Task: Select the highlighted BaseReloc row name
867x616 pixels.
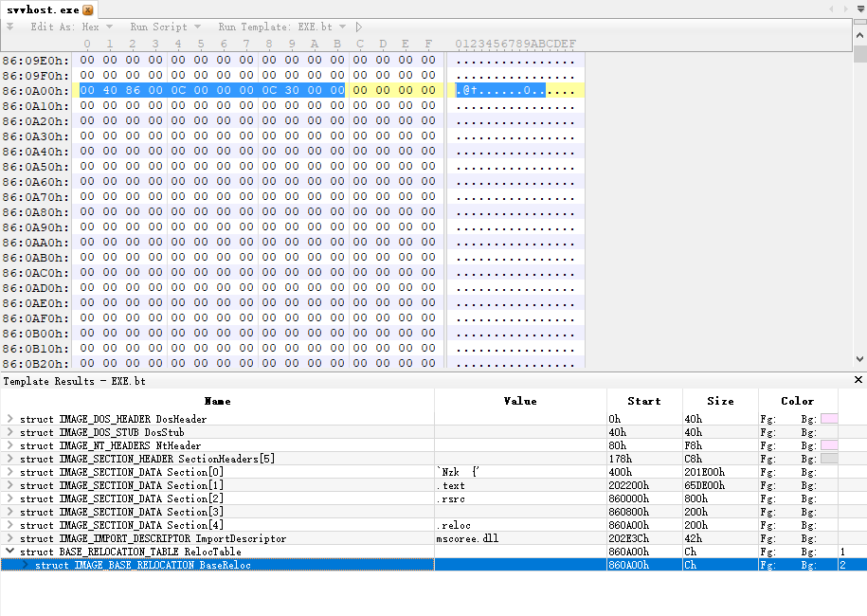Action: [x=143, y=565]
